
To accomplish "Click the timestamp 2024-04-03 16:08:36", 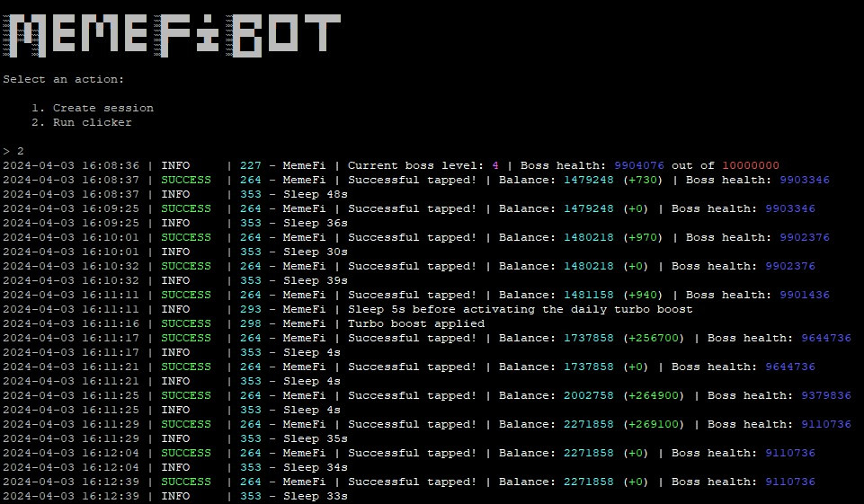I will point(71,165).
